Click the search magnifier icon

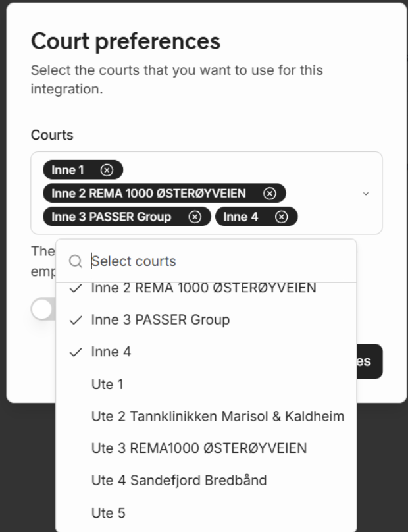point(76,261)
